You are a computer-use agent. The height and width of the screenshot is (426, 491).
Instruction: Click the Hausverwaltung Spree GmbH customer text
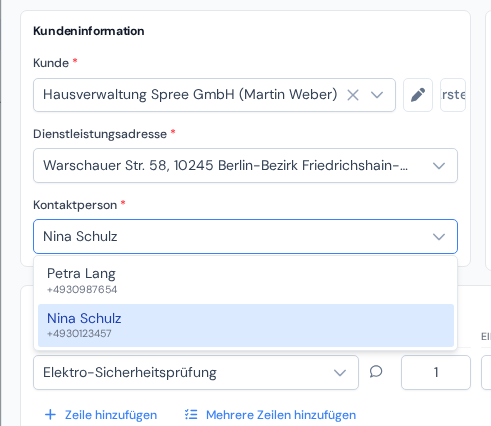[190, 95]
